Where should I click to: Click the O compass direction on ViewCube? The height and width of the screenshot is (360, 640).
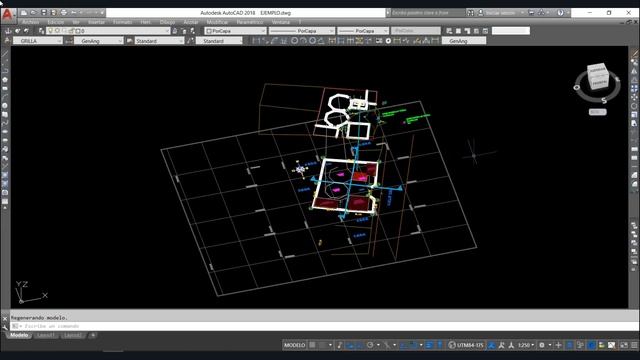click(577, 87)
